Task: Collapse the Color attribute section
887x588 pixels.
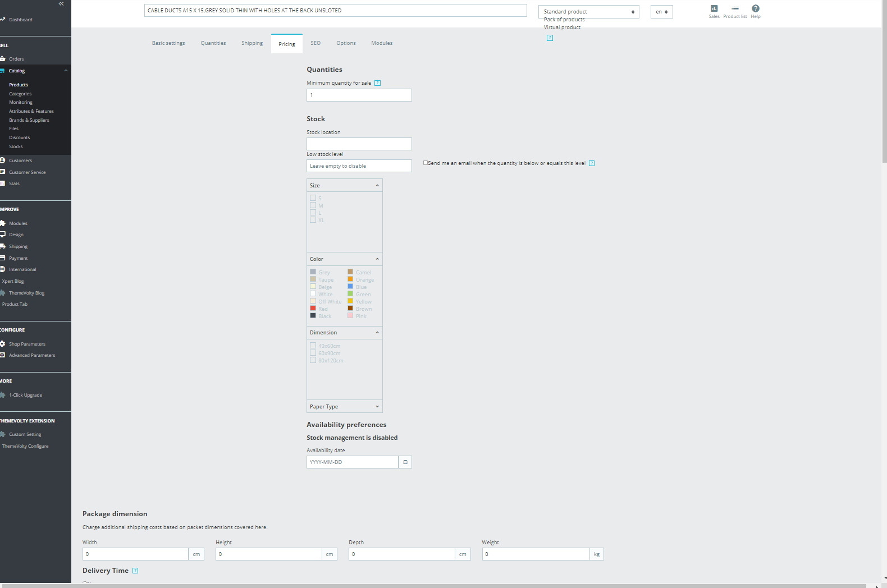Action: pos(345,259)
